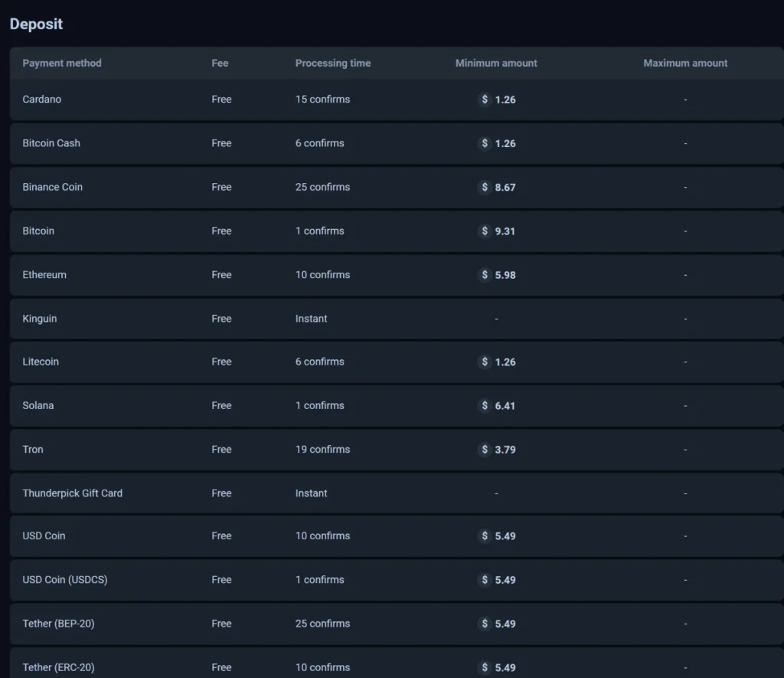Select the dollar icon in the USD Coin (USDCS) row
Viewport: 784px width, 678px height.
pos(485,579)
